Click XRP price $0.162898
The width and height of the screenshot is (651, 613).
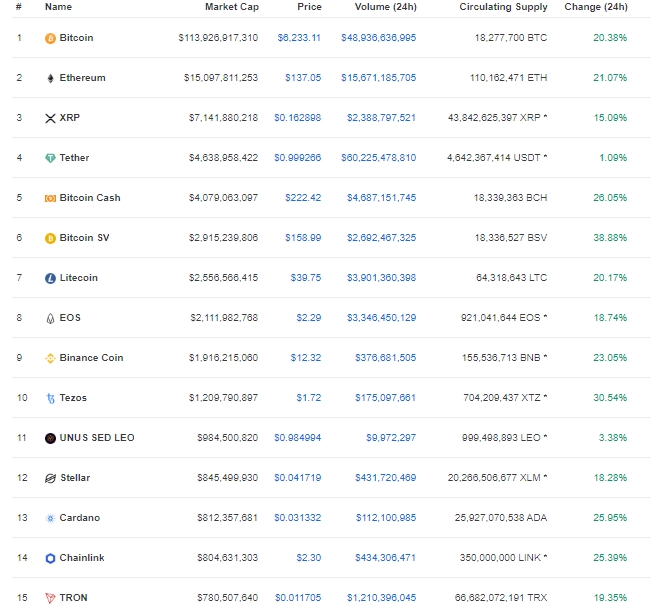click(297, 118)
